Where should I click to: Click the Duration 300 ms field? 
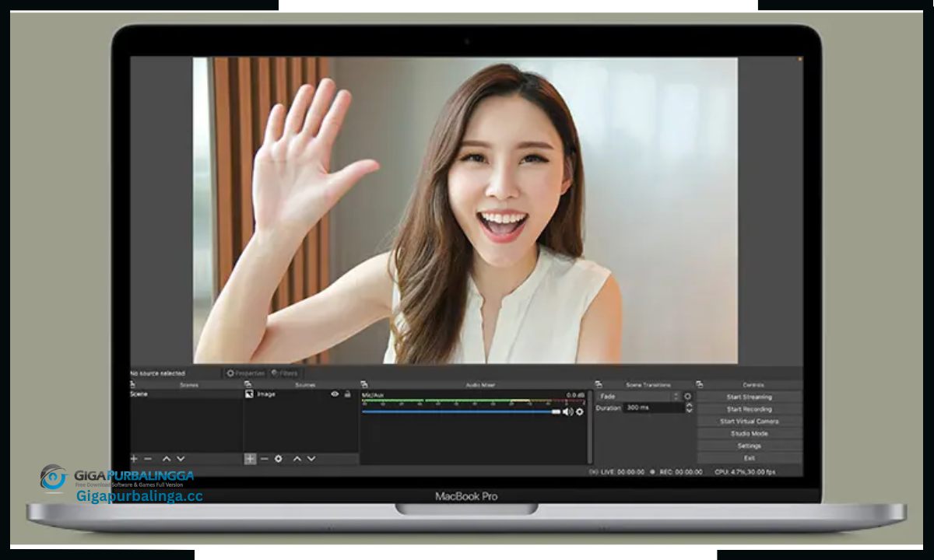[x=653, y=408]
